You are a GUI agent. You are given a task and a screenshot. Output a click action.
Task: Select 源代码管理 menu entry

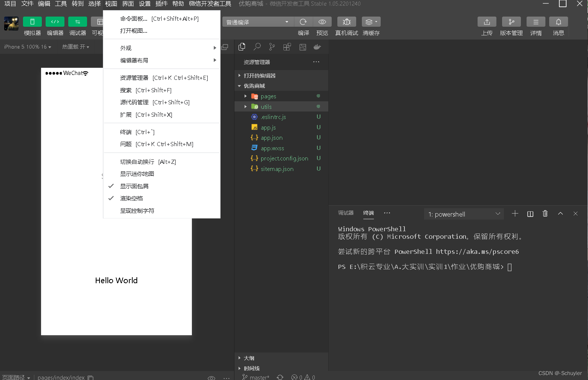[162, 102]
